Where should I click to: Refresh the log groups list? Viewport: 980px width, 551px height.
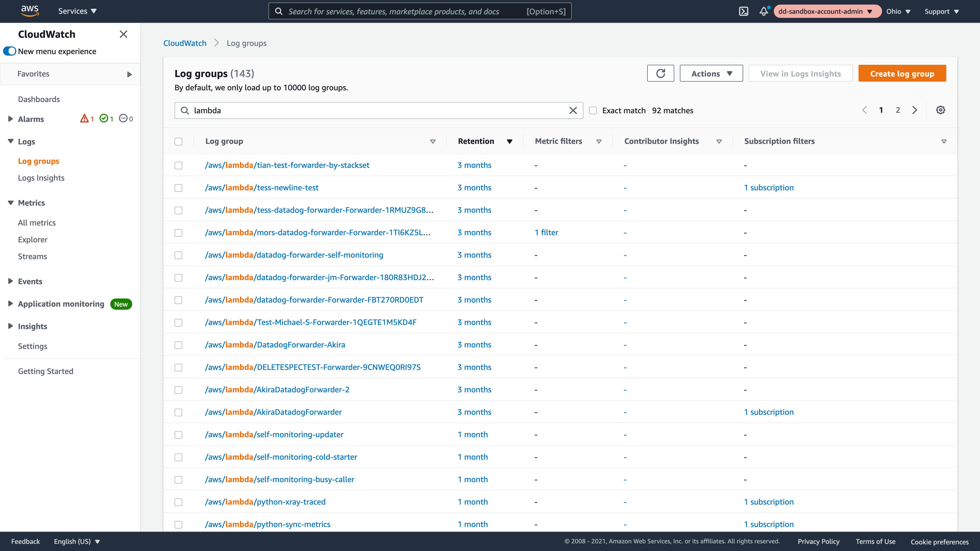[x=660, y=73]
